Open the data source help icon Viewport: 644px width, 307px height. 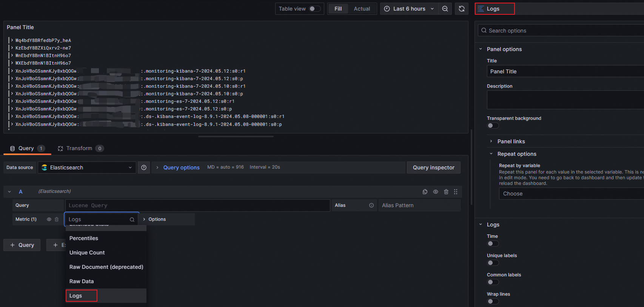(144, 167)
